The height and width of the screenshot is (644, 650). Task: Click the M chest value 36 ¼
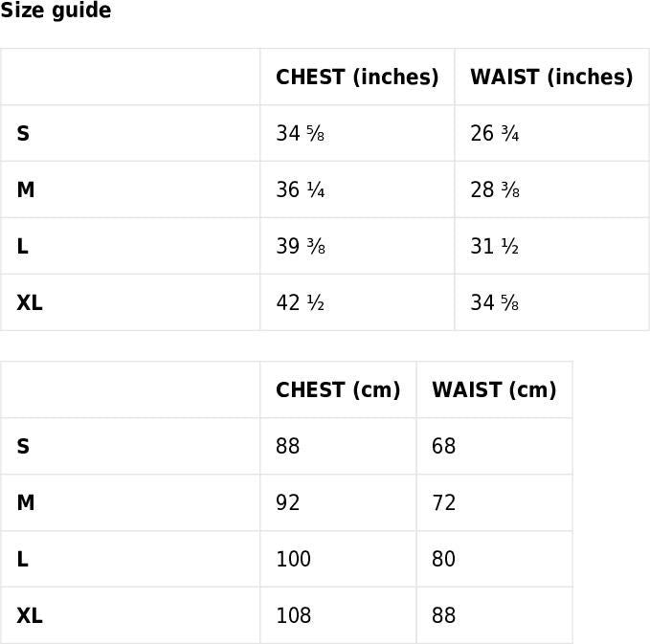301,189
